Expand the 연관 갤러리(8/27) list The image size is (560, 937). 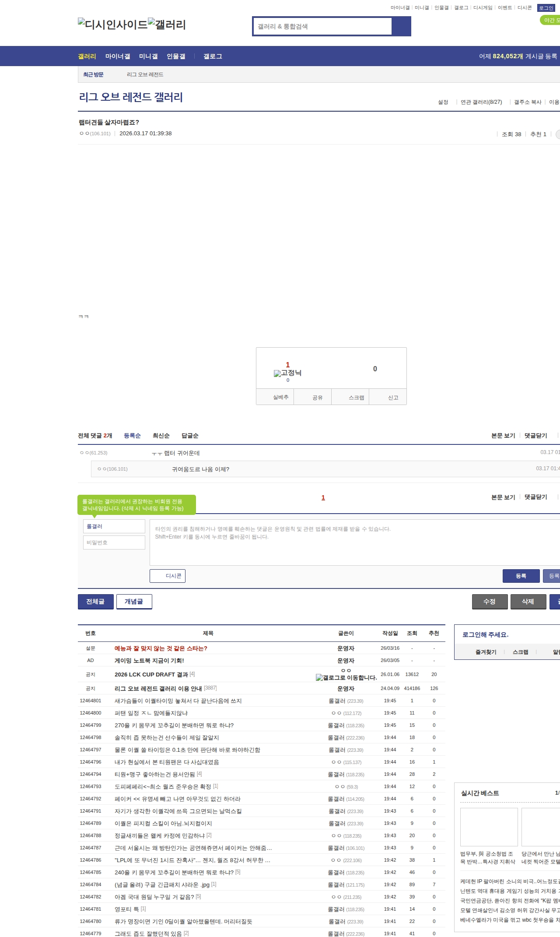[481, 102]
